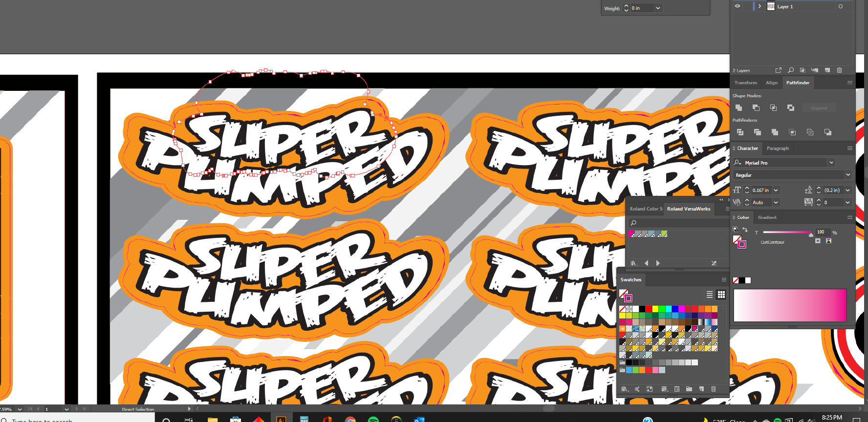Screen dimensions: 868x422
Task: Open the tracking value dropdown
Action: (x=848, y=202)
